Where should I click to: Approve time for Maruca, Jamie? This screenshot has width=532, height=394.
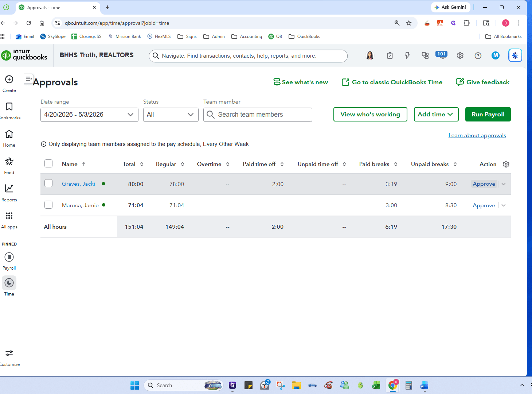(x=484, y=205)
